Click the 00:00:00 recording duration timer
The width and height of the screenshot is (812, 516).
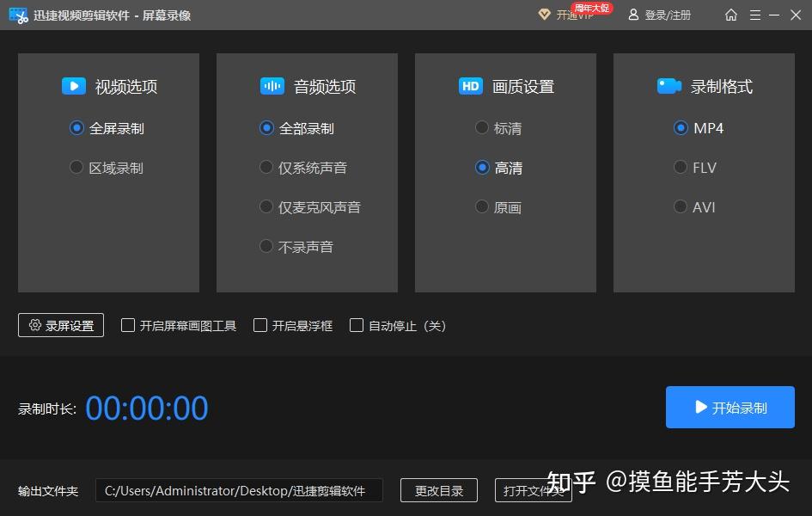click(x=147, y=408)
